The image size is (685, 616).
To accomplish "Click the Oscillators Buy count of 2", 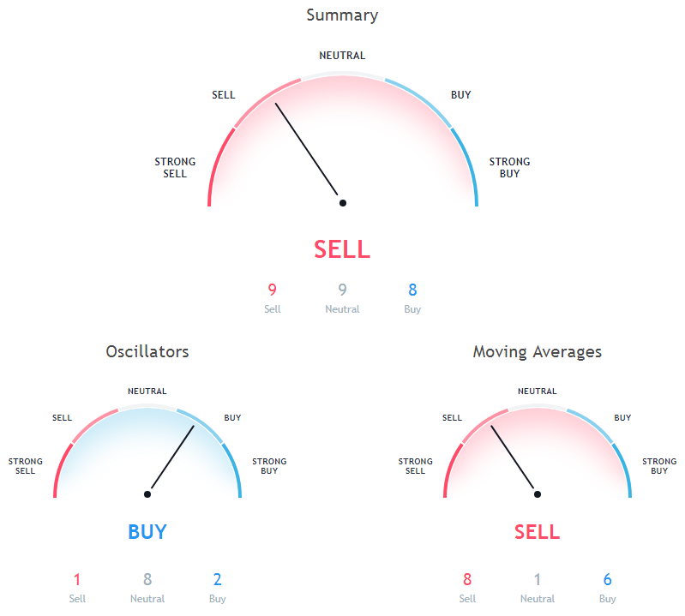I will [218, 579].
